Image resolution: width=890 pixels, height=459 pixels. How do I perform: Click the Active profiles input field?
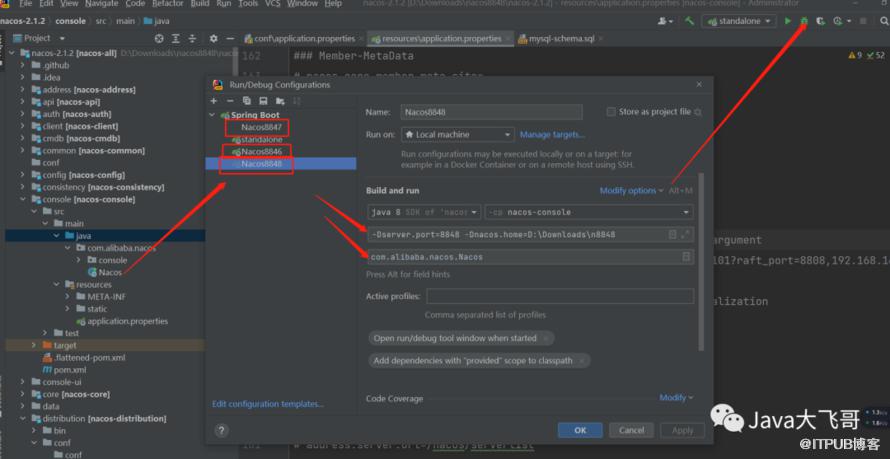559,296
